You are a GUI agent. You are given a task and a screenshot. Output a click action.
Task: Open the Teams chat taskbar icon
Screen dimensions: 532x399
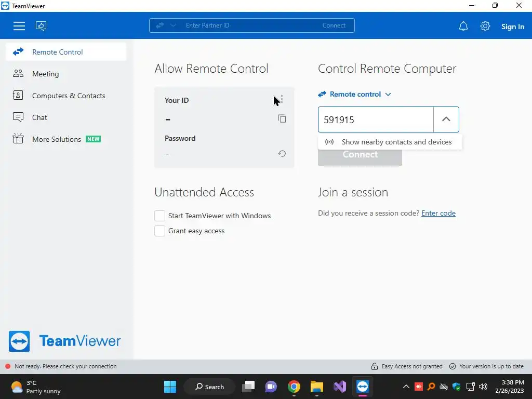(271, 387)
